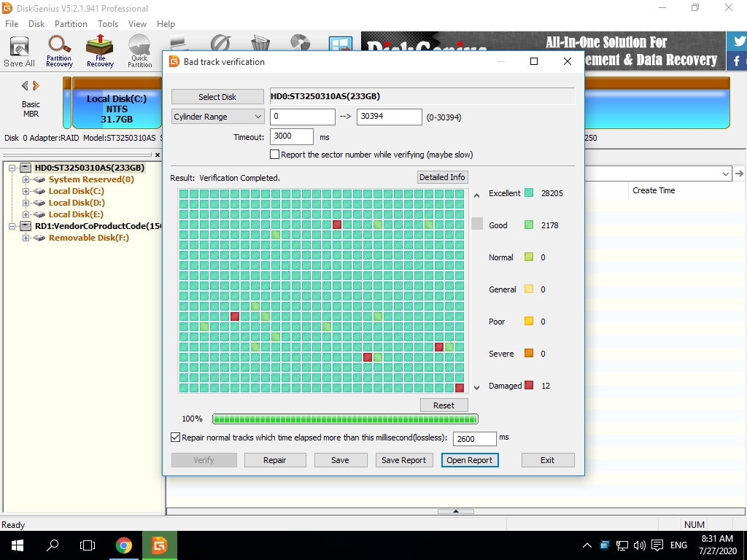Open the File menu
Image resolution: width=747 pixels, height=560 pixels.
pyautogui.click(x=12, y=24)
